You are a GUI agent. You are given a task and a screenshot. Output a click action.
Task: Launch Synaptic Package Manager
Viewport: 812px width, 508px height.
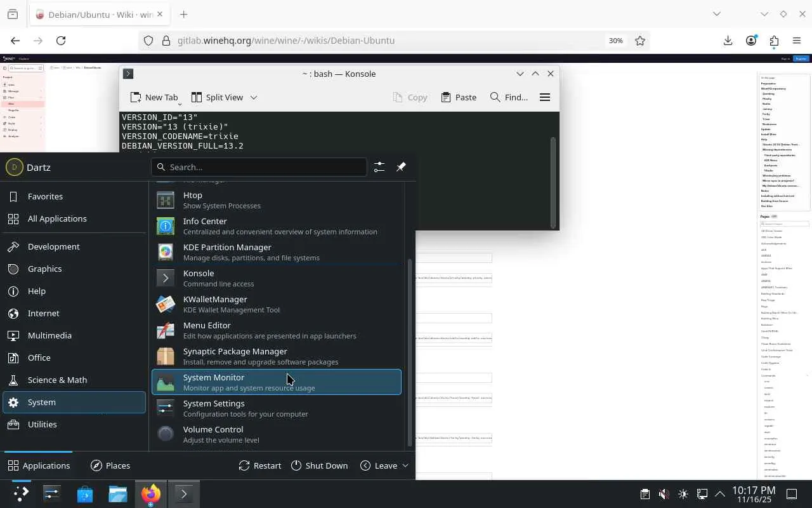[x=277, y=356]
